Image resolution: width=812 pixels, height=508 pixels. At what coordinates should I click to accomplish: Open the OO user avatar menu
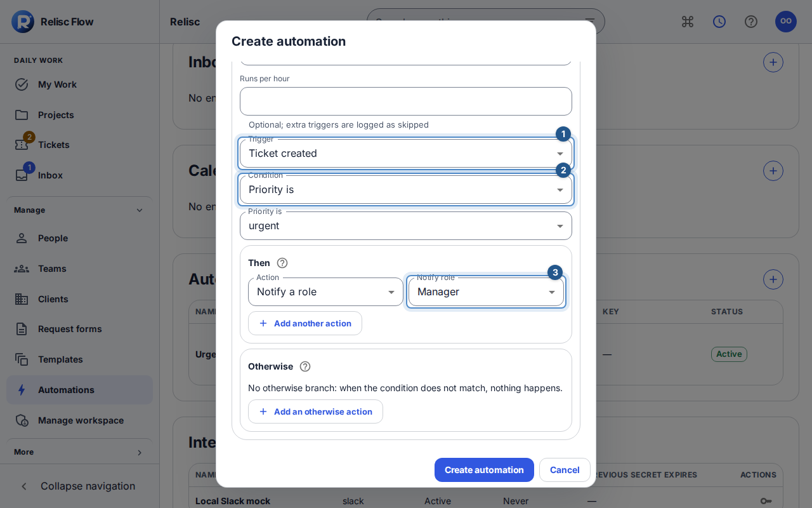pyautogui.click(x=786, y=22)
